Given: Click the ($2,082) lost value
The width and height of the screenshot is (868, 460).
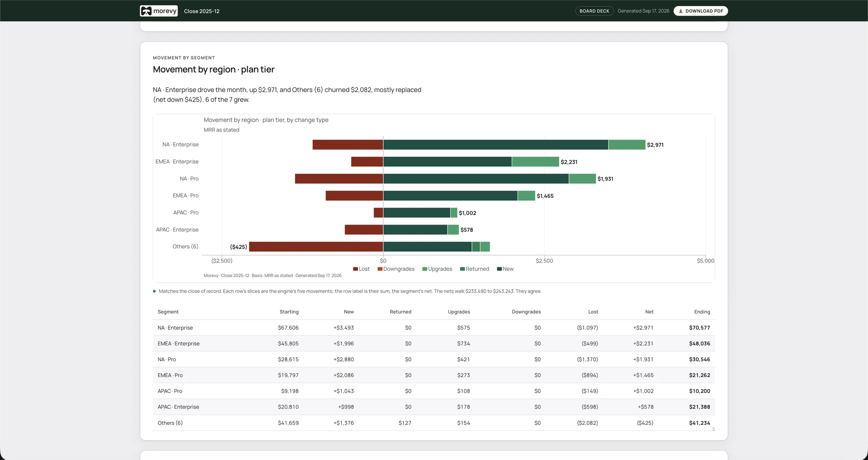Looking at the screenshot, I should tap(587, 423).
